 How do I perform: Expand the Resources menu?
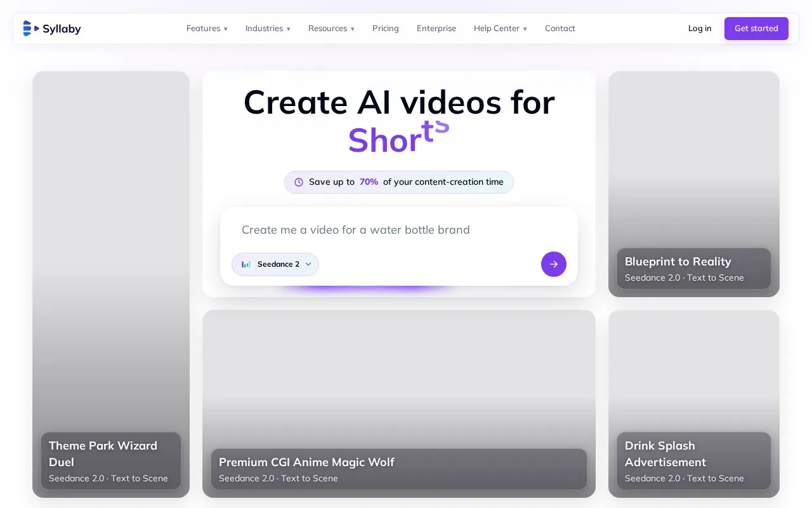331,29
